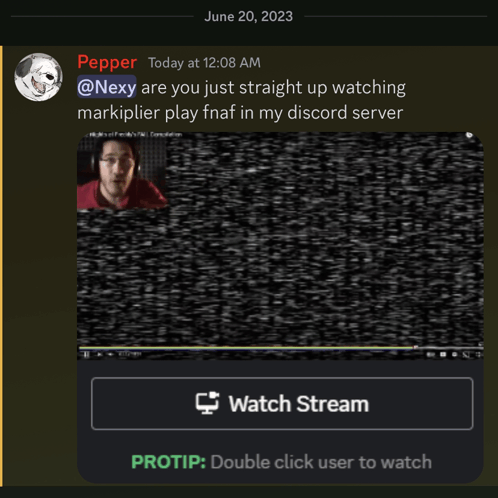The image size is (498, 498).
Task: Mute using the player volume icon
Action: (x=110, y=354)
